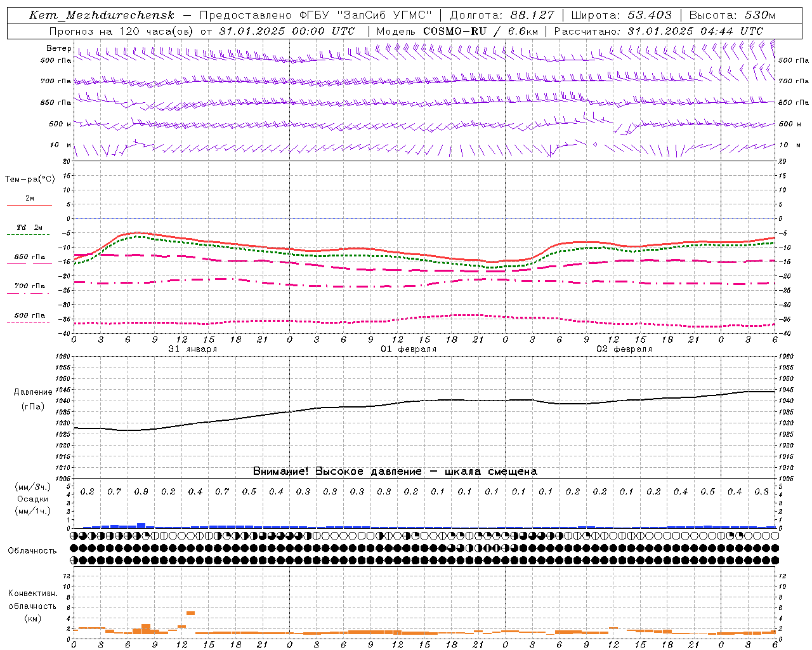Click the 'Широта: 53.403' latitude value
This screenshot has height=650, width=812.
tap(621, 15)
